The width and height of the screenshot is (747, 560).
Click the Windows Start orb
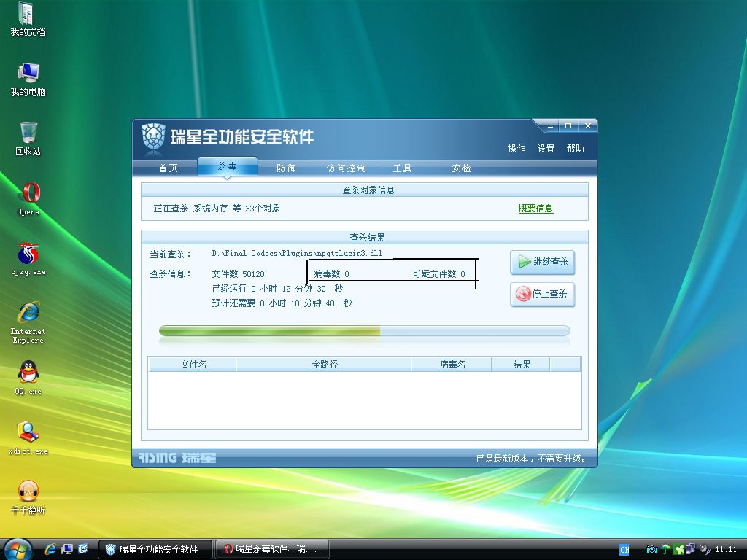18,549
